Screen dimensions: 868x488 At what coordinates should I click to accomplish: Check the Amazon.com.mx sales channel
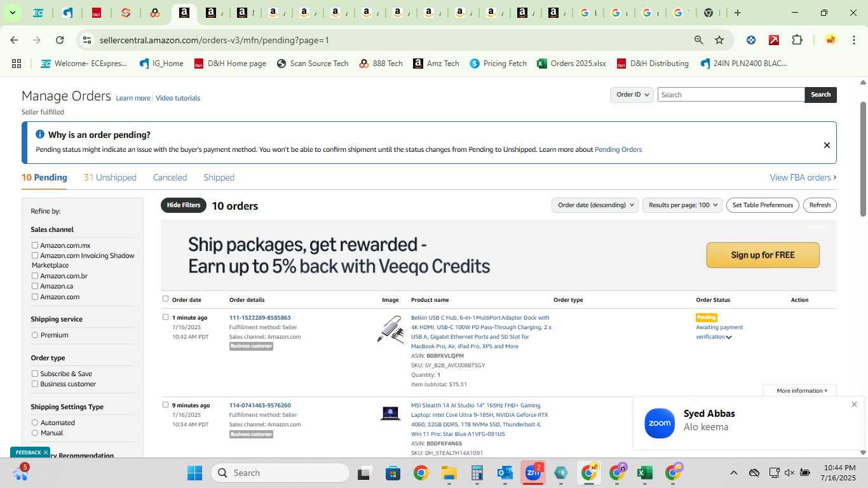pos(35,245)
